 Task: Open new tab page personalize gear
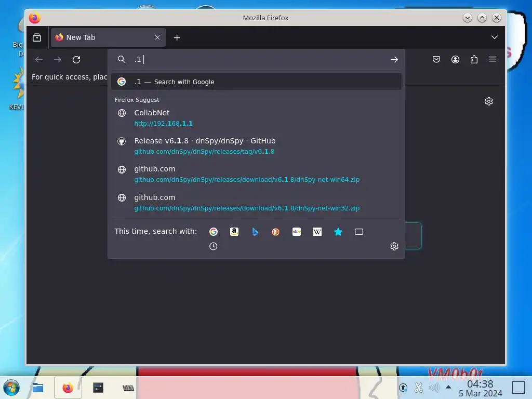(x=489, y=101)
